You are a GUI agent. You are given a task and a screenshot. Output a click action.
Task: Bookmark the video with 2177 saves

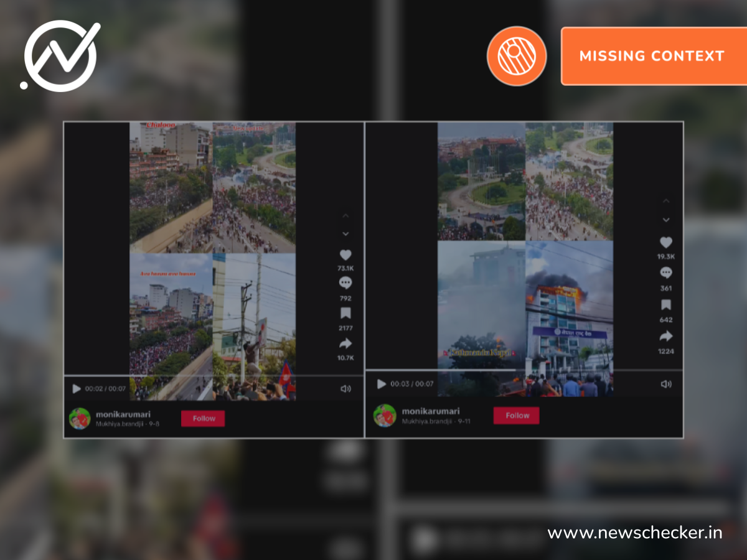pos(345,313)
